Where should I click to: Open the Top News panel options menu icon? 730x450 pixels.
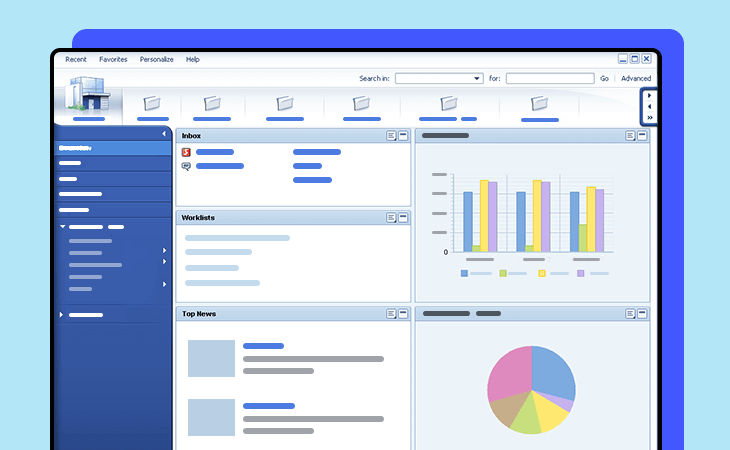point(391,314)
